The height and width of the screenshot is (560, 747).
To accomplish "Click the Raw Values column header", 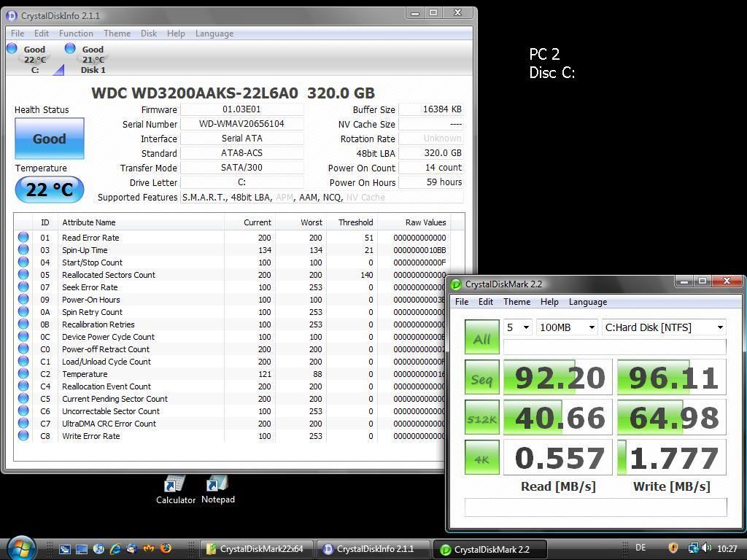I will (x=414, y=222).
